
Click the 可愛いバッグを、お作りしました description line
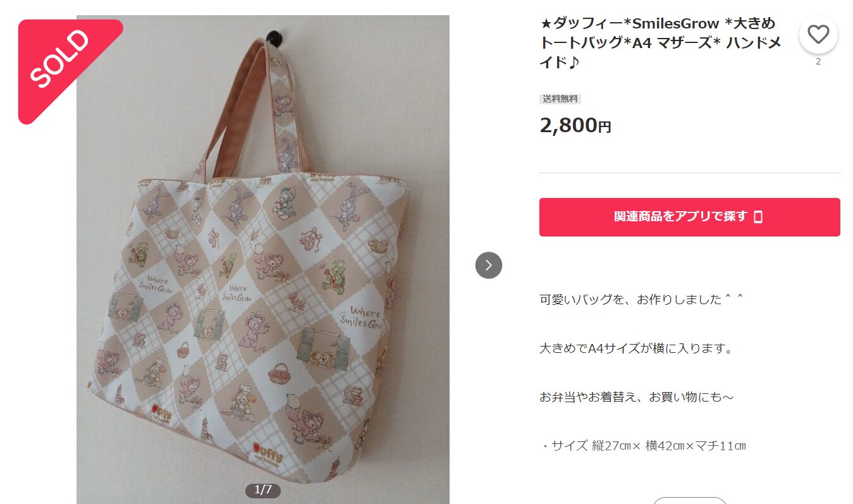pyautogui.click(x=641, y=299)
